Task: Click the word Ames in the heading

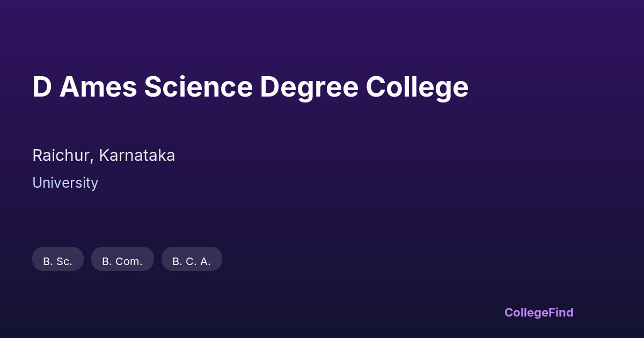Action: (x=98, y=87)
